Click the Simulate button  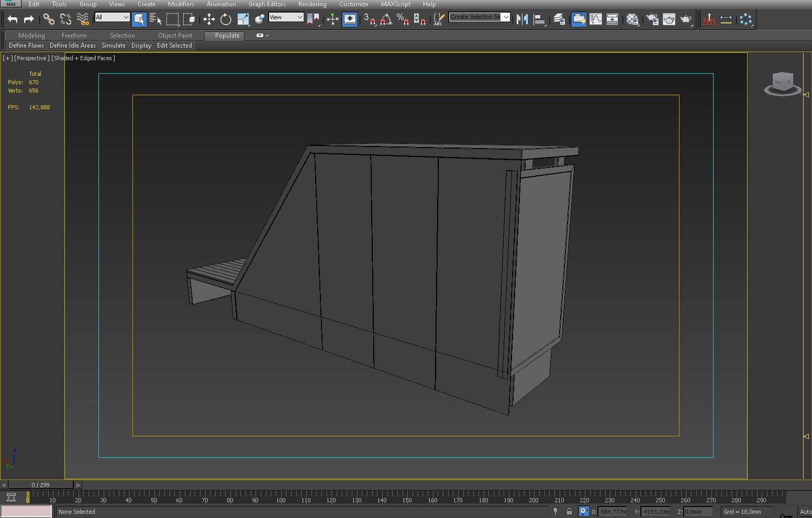pos(114,46)
